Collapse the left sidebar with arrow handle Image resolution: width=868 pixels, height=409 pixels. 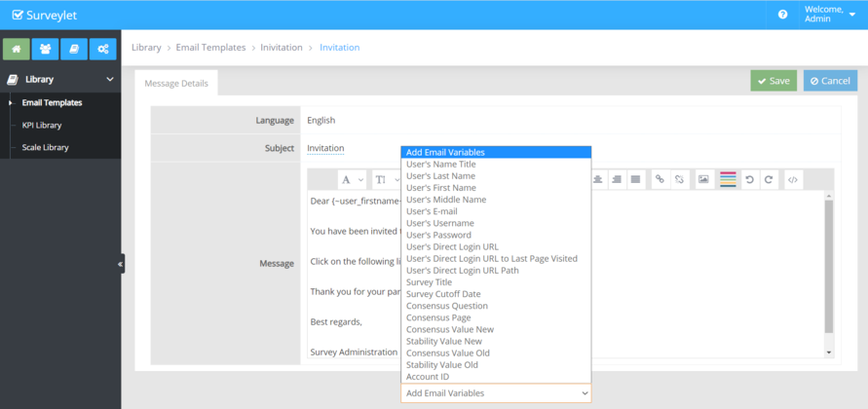click(121, 264)
